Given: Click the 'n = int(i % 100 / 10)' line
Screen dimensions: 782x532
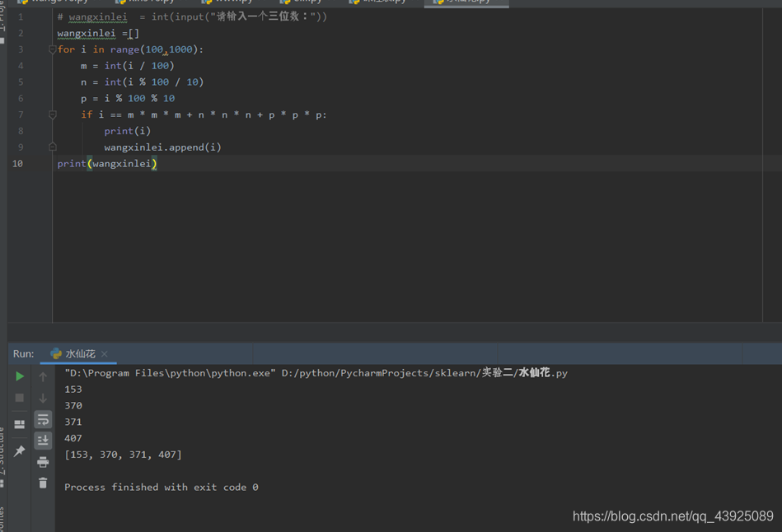Looking at the screenshot, I should [x=142, y=82].
